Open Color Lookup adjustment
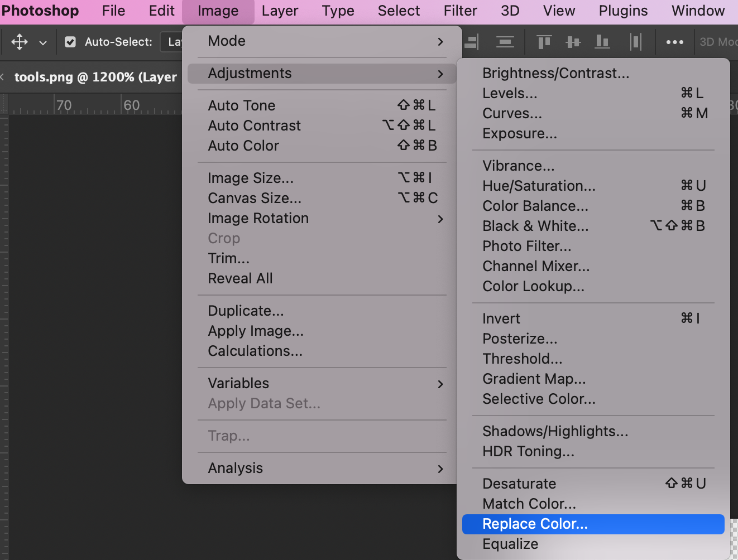Image resolution: width=738 pixels, height=560 pixels. tap(593, 286)
